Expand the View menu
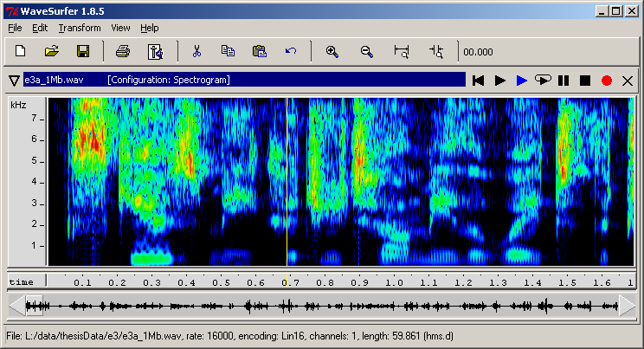Image resolution: width=644 pixels, height=349 pixels. coord(121,28)
